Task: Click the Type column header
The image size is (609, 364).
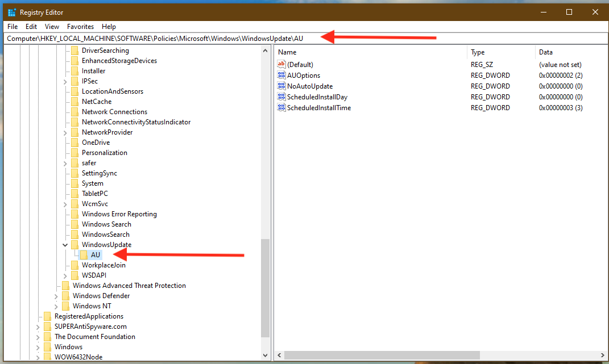Action: (500, 52)
